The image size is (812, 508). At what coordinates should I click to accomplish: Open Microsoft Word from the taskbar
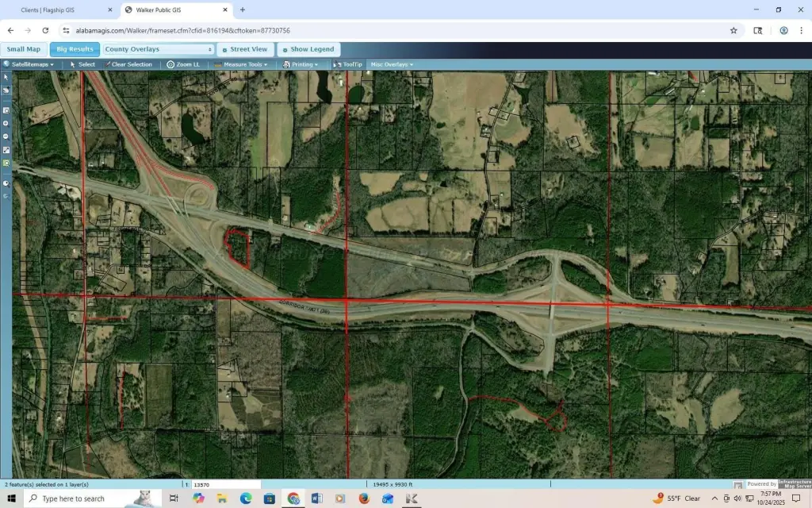pos(317,498)
